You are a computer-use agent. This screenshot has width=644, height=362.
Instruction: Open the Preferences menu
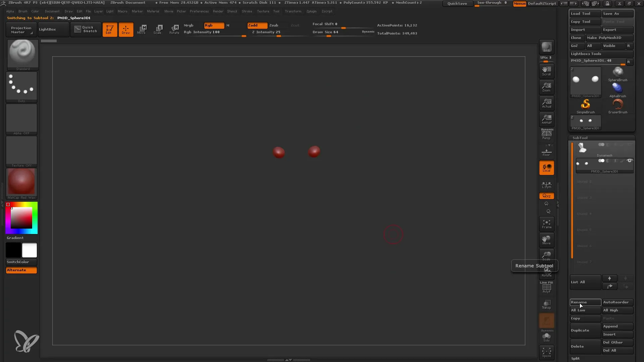199,11
